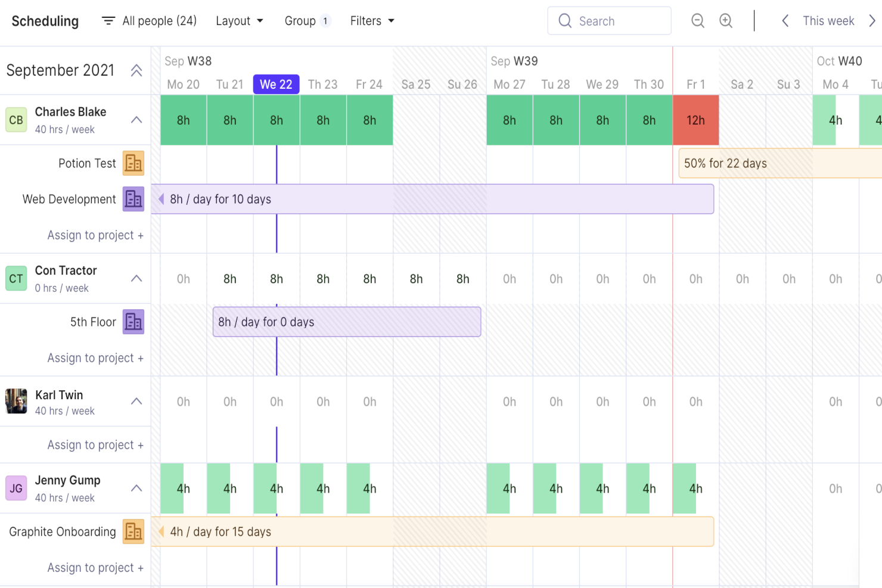The image size is (882, 588).
Task: Jump to This week
Action: click(828, 20)
